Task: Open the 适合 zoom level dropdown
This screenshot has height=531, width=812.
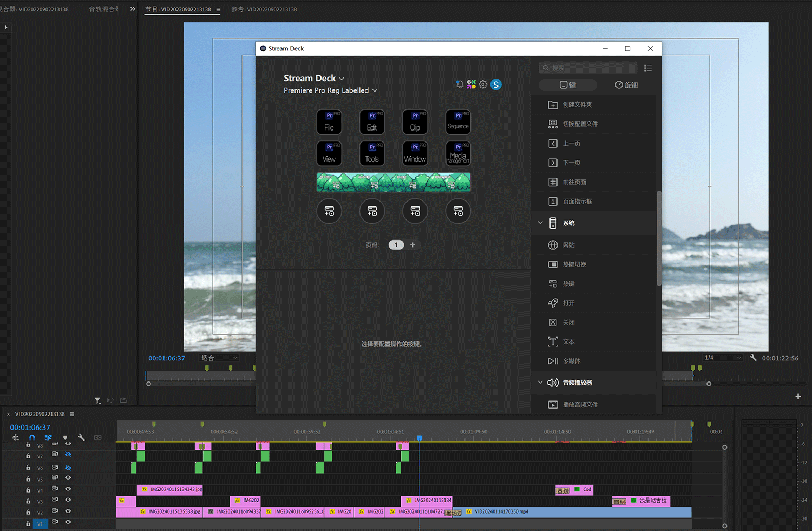Action: (219, 358)
